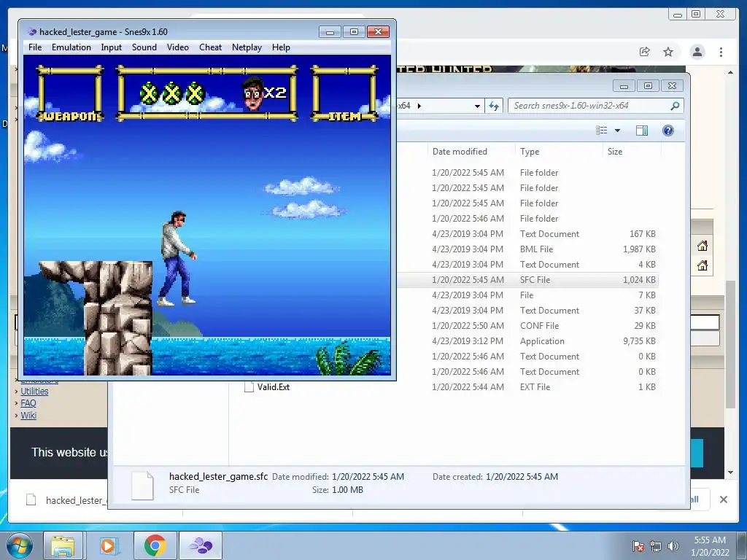Click the Chrome page scrollbar thumb
Viewport: 747px width, 560px height.
pos(730,344)
